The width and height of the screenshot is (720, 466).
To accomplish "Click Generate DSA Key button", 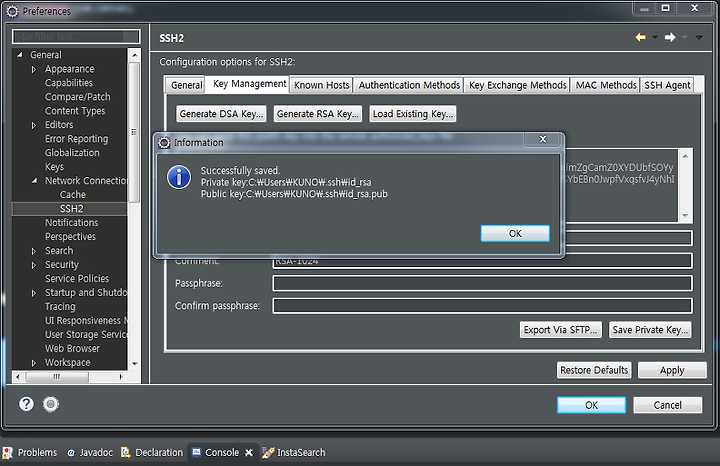I will click(x=221, y=114).
